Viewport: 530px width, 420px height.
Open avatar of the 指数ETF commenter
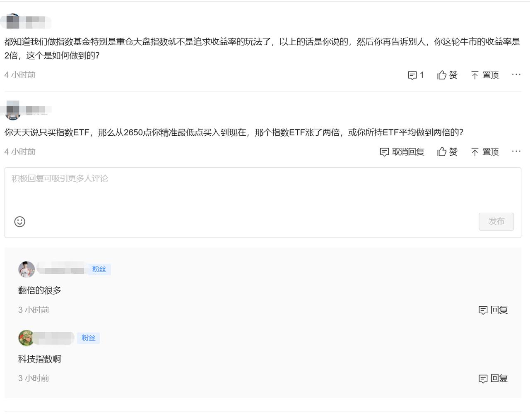point(13,110)
